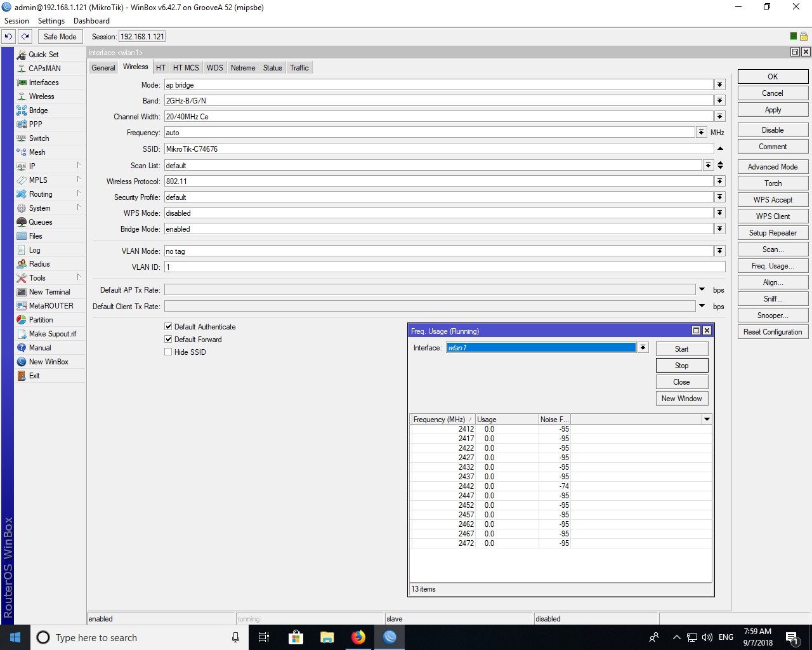
Task: Click the Undo toolbar icon
Action: [x=9, y=37]
